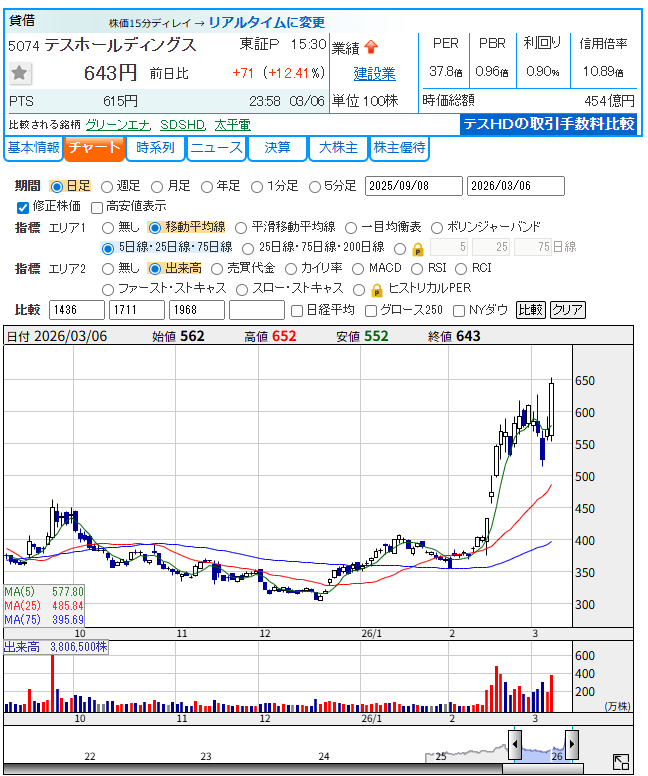Click the 比較 button

[530, 310]
